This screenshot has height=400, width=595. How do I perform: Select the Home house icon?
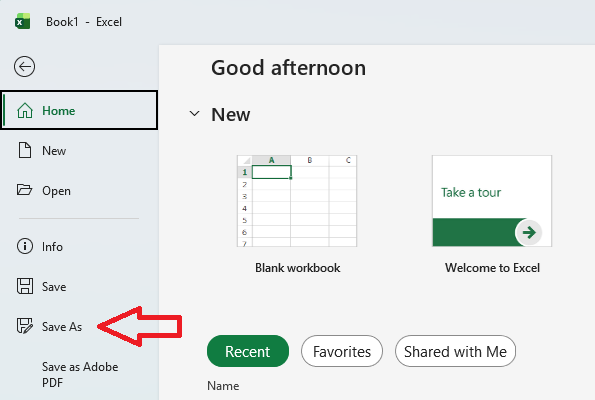25,110
